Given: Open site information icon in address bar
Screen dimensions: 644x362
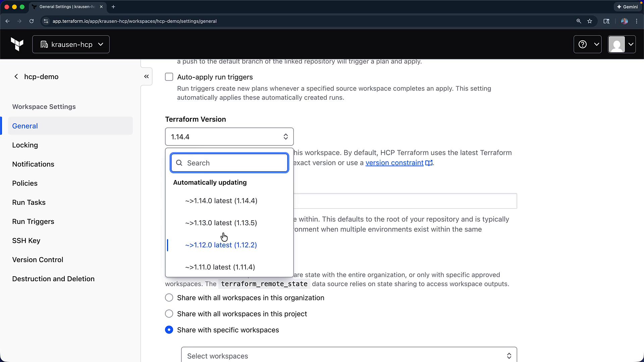Looking at the screenshot, I should point(46,21).
